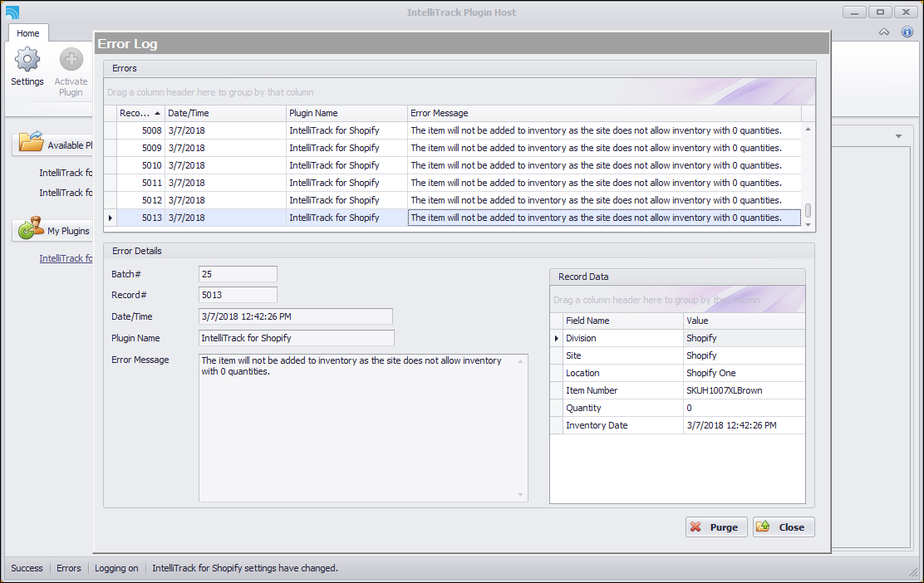The width and height of the screenshot is (924, 583).
Task: Select the Division row in Record Data
Action: pos(678,338)
